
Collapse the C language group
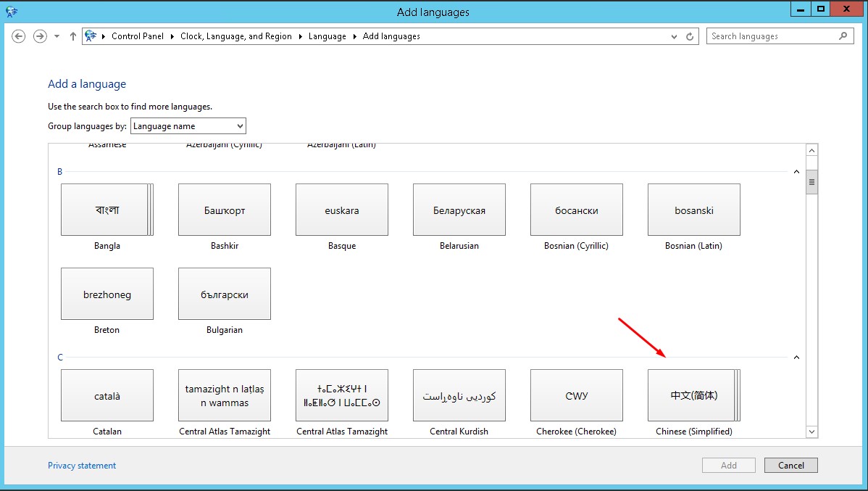(x=796, y=358)
